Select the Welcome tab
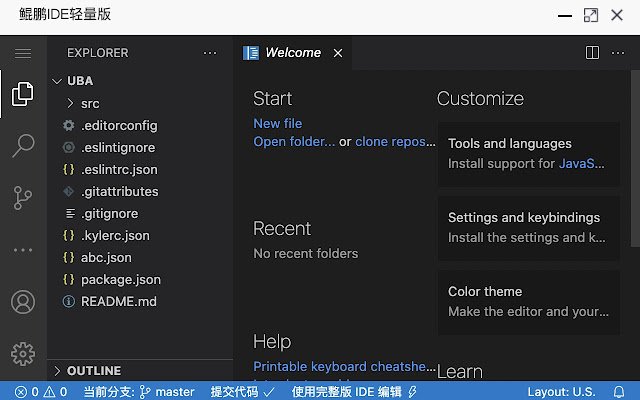 (x=293, y=53)
